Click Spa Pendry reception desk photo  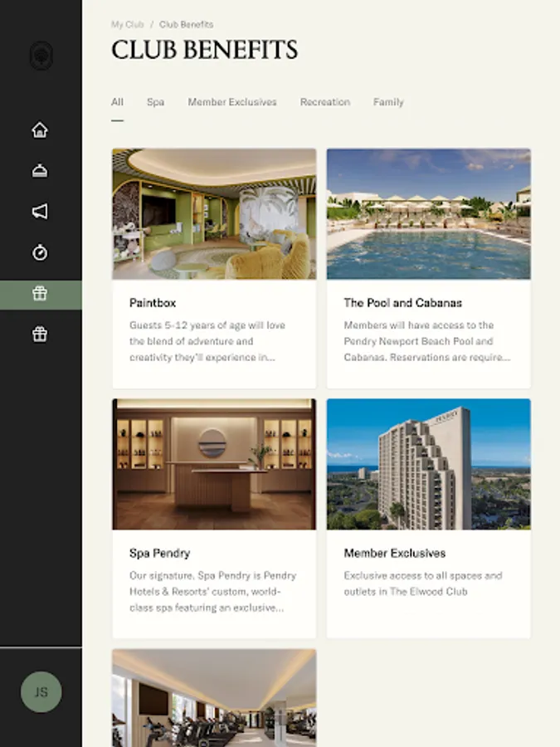point(214,464)
